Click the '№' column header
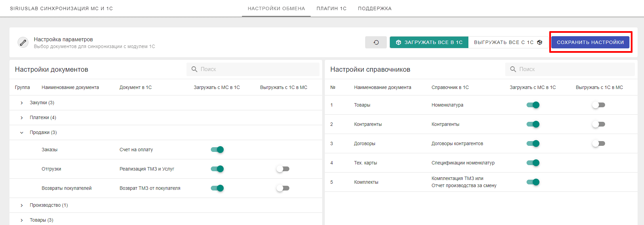644x225 pixels. (x=333, y=87)
